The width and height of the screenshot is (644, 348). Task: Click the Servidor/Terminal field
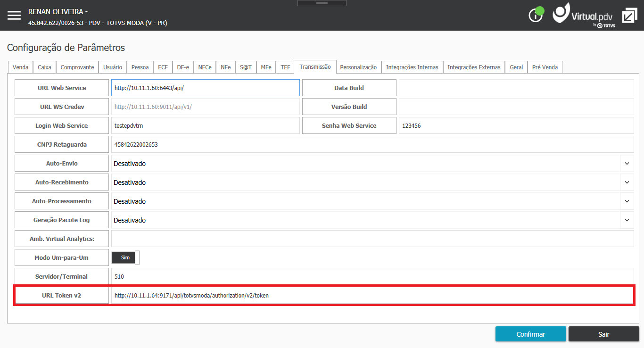[372, 276]
